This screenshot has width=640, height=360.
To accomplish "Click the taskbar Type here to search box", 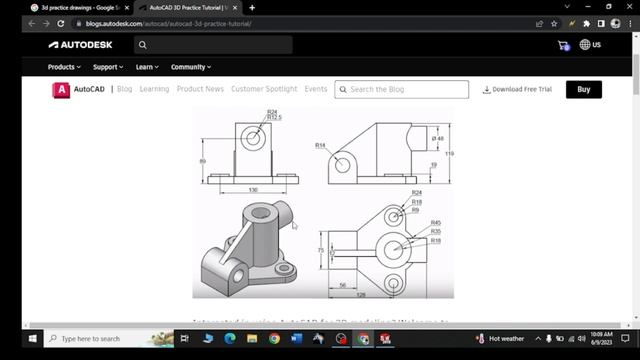I will (109, 338).
